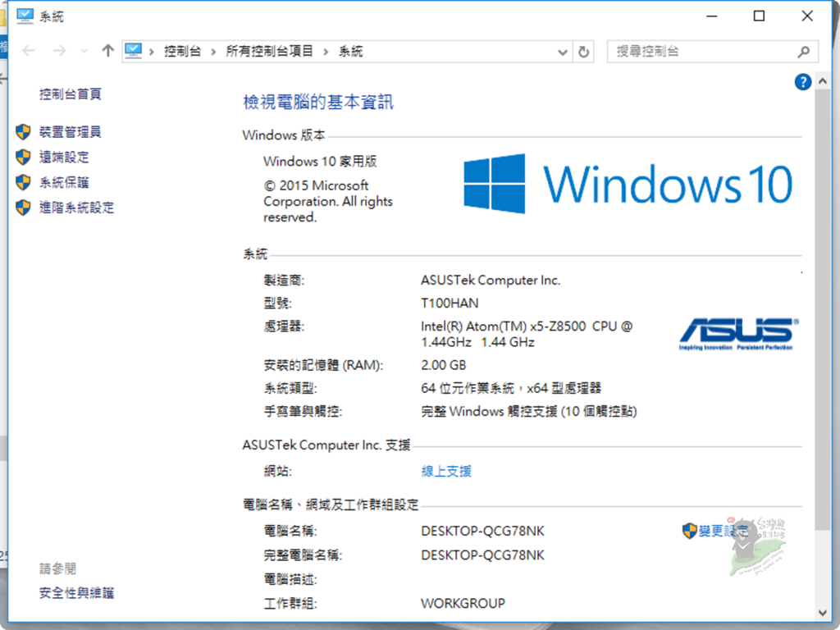The width and height of the screenshot is (840, 630).
Task: Select 控制台 in the breadcrumb path
Action: point(182,52)
